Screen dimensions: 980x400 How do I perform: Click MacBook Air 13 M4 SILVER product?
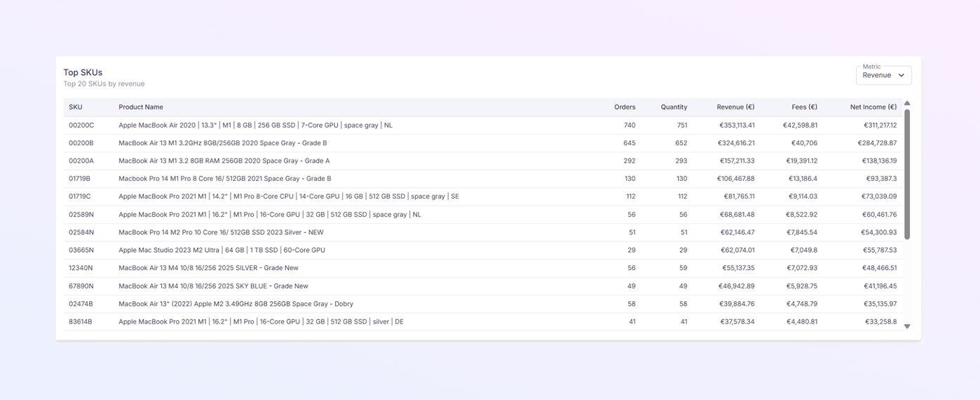point(208,268)
